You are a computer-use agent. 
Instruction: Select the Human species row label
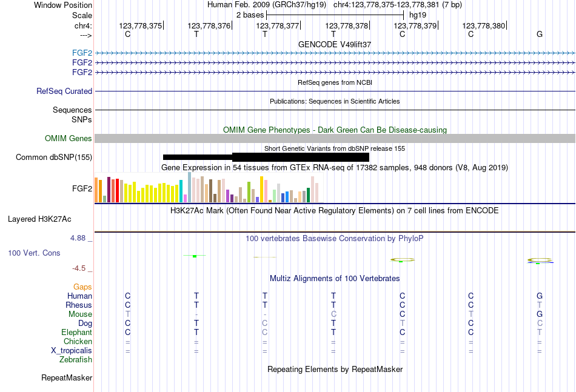(79, 296)
